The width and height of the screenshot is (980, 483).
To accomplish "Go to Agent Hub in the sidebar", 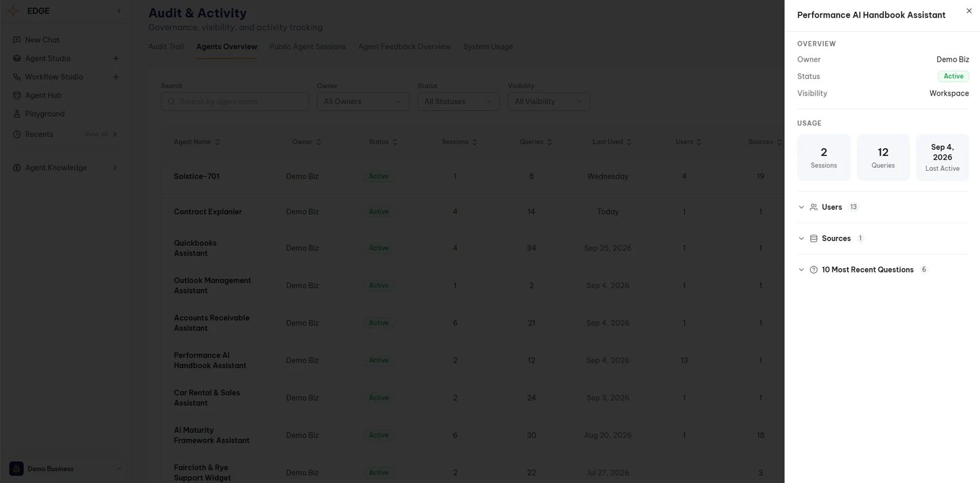I will (x=43, y=95).
